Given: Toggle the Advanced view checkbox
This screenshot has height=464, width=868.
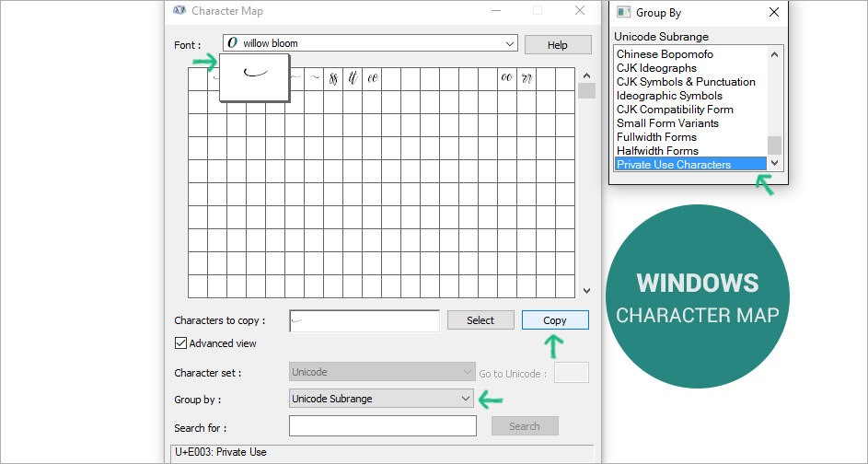Looking at the screenshot, I should click(x=180, y=343).
